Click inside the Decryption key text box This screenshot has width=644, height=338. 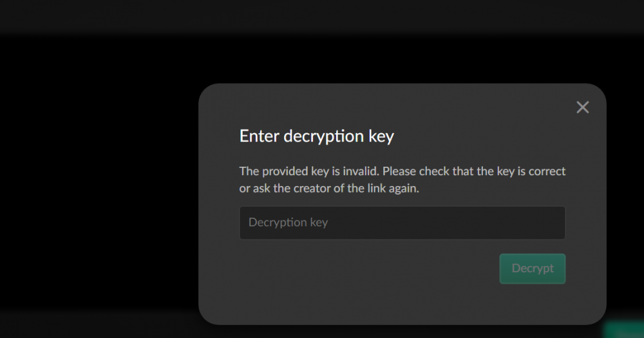click(x=402, y=223)
